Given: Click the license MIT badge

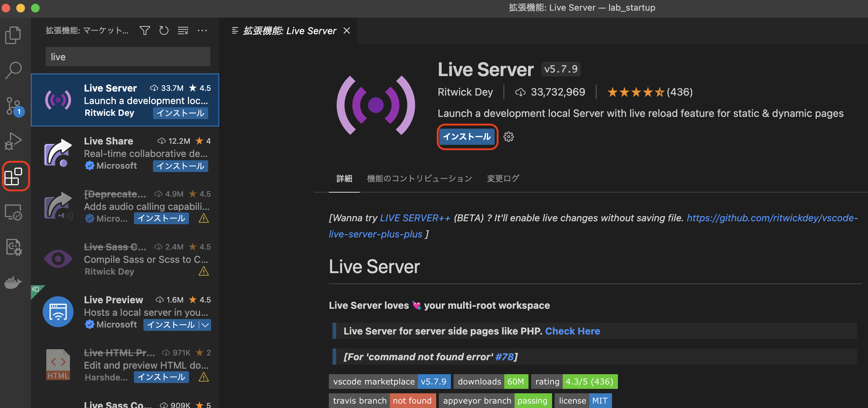Looking at the screenshot, I should coord(583,401).
